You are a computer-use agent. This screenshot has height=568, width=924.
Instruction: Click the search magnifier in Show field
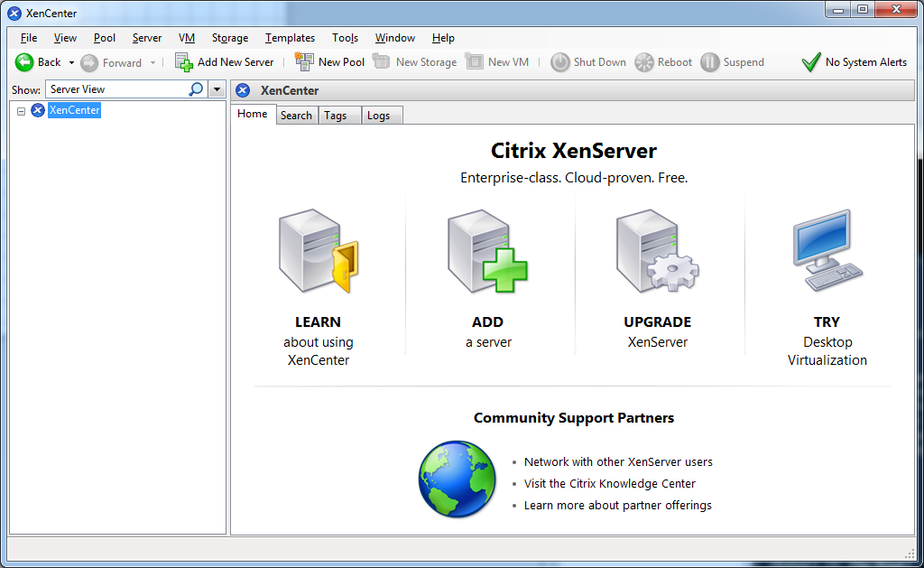(196, 89)
